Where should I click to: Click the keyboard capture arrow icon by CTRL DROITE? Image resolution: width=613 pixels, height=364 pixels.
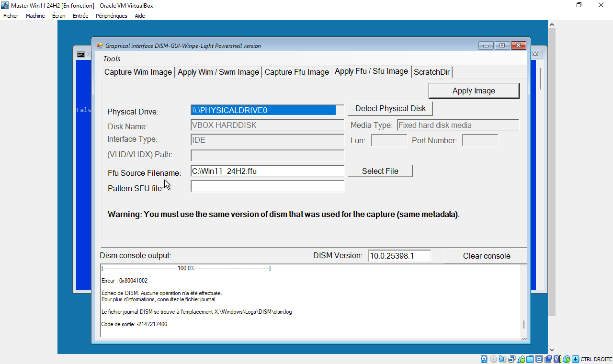(x=575, y=359)
